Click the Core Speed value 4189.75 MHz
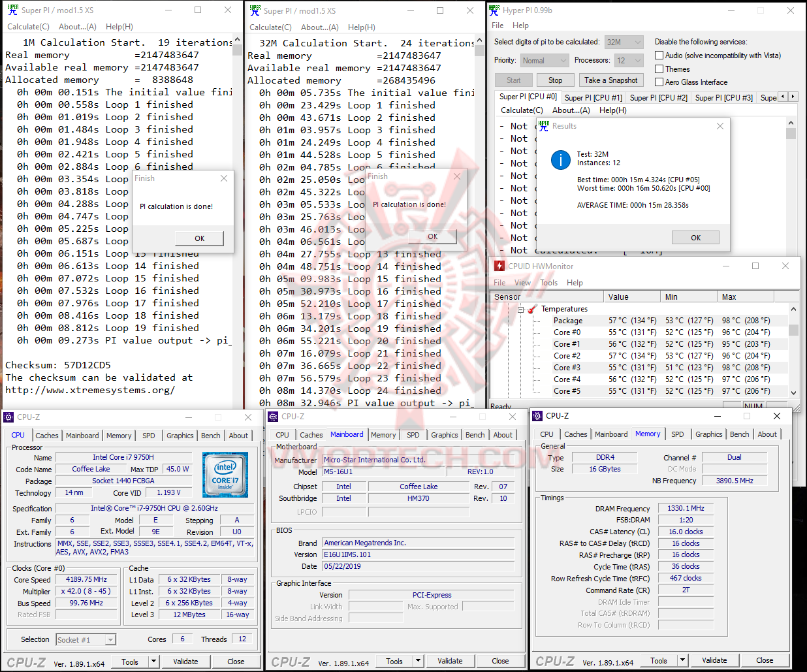The image size is (807, 672). 87,579
